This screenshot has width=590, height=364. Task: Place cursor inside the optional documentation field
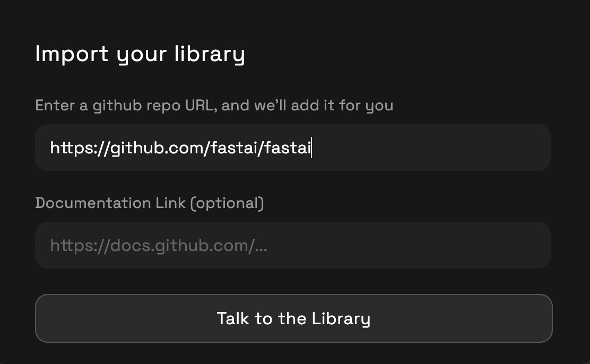[x=293, y=245]
